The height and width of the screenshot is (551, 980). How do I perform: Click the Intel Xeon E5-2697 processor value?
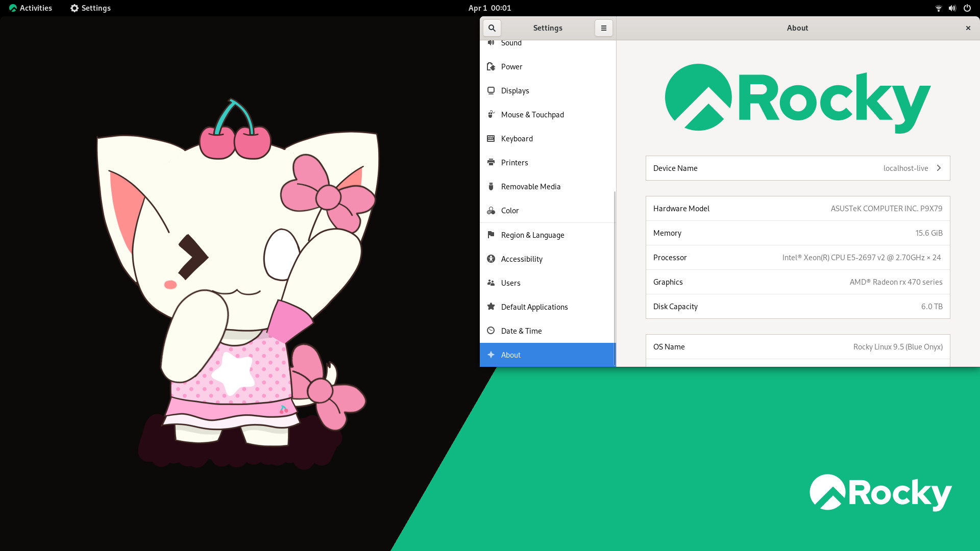(x=861, y=257)
